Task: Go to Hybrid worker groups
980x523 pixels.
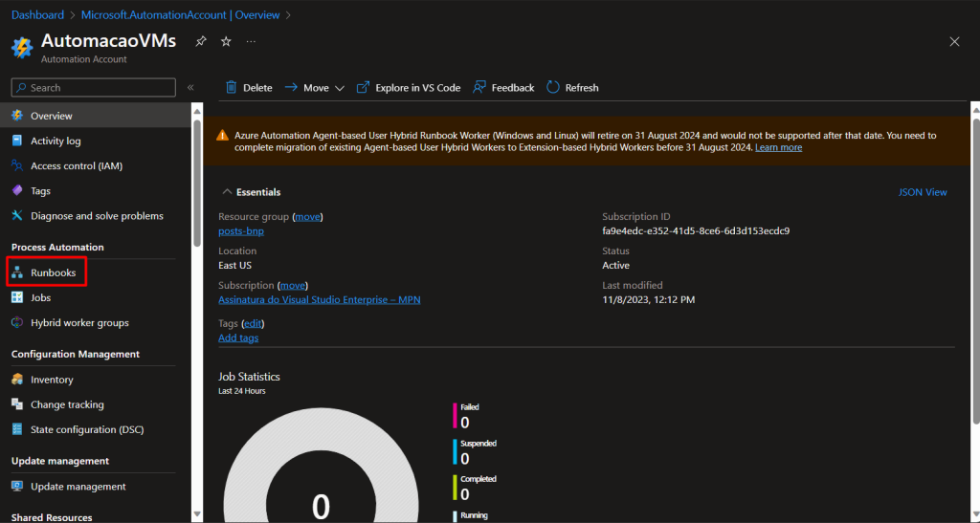Action: [79, 322]
